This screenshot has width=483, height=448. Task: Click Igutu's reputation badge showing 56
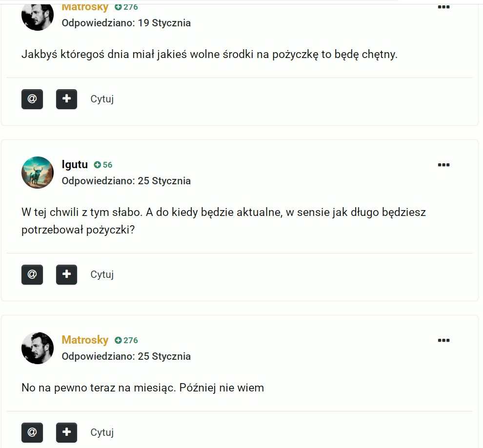point(103,165)
